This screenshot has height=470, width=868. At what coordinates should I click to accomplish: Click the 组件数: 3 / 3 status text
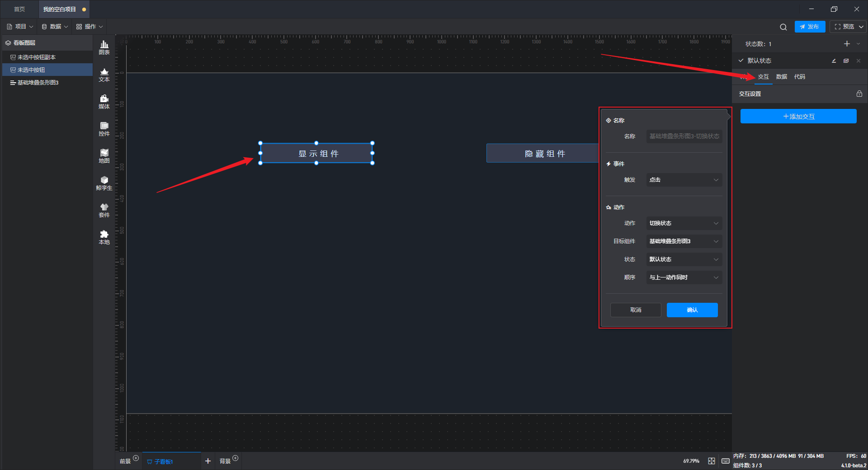tap(747, 465)
